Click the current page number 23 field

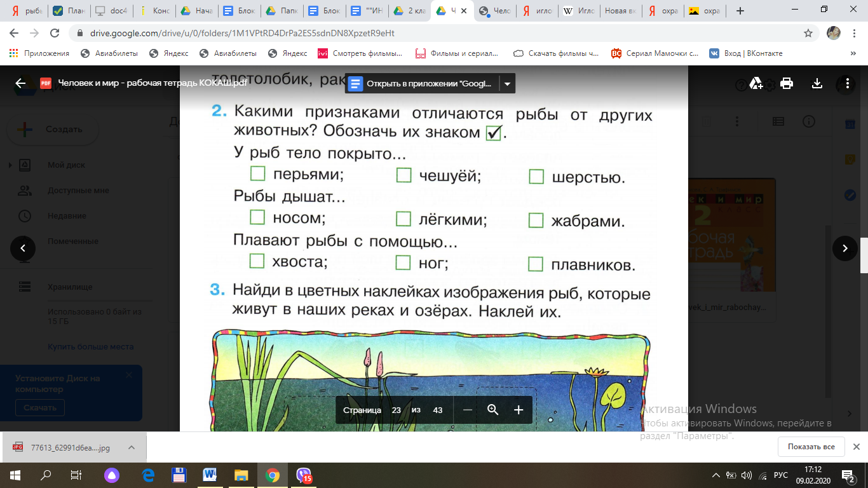[396, 410]
